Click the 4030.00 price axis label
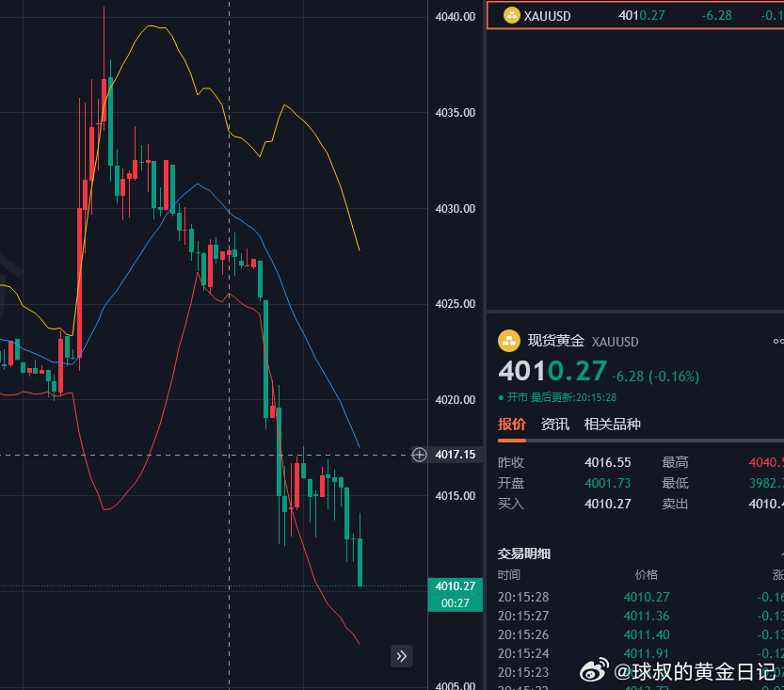This screenshot has height=690, width=784. (x=455, y=208)
